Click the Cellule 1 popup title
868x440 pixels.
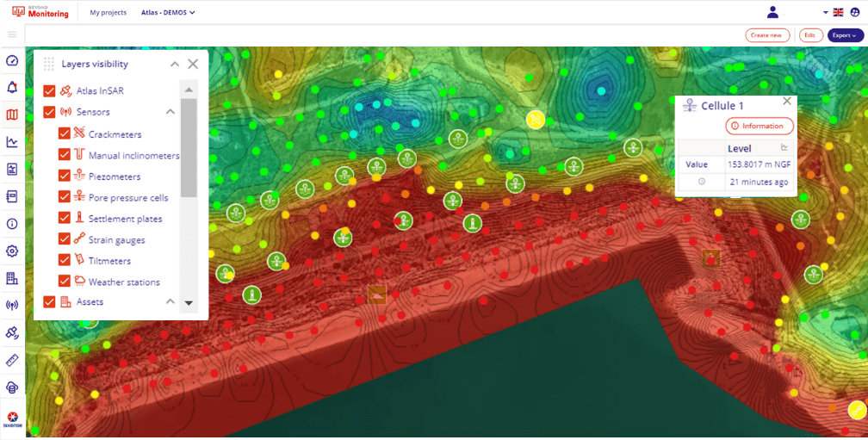coord(722,106)
